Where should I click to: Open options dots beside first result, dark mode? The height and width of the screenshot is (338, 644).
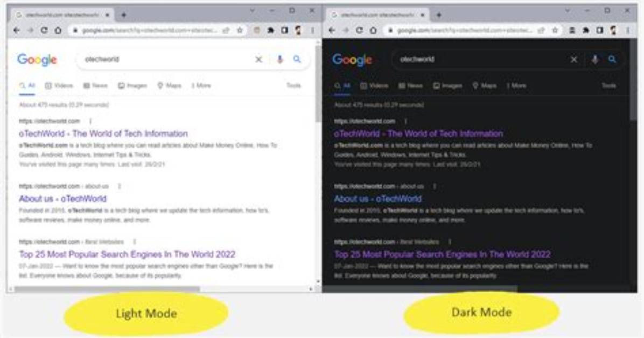coord(406,121)
